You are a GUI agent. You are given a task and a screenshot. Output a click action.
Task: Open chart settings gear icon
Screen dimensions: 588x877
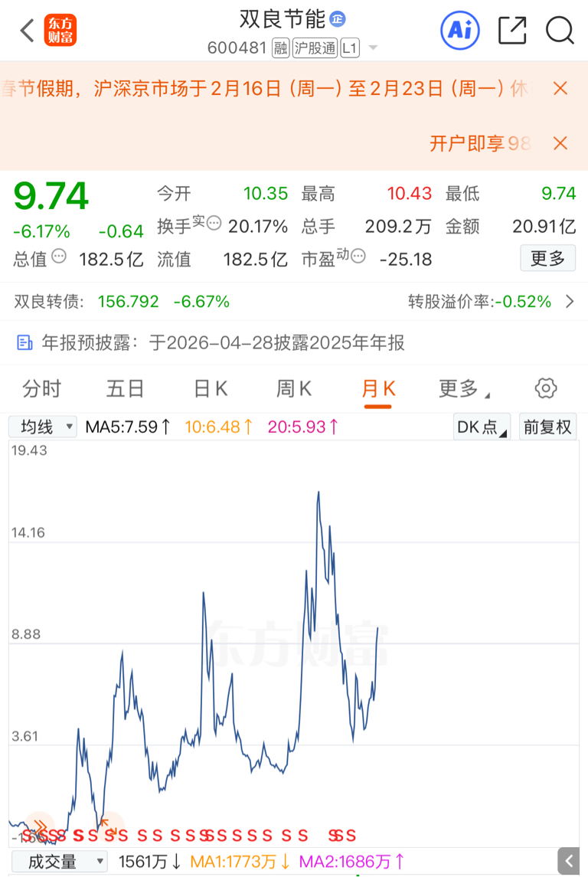546,388
